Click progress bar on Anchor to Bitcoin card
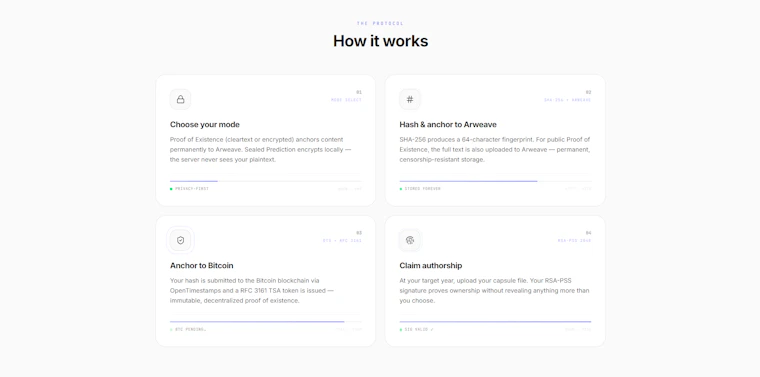The image size is (760, 377). [266, 322]
